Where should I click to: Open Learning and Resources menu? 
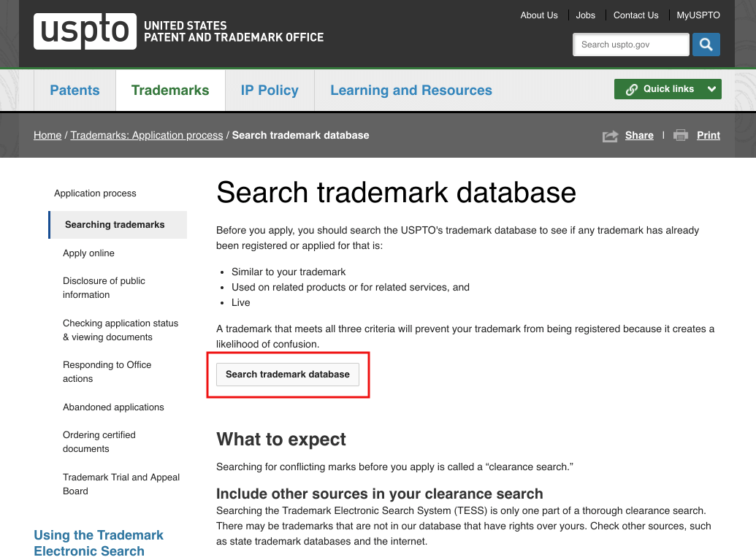tap(411, 91)
